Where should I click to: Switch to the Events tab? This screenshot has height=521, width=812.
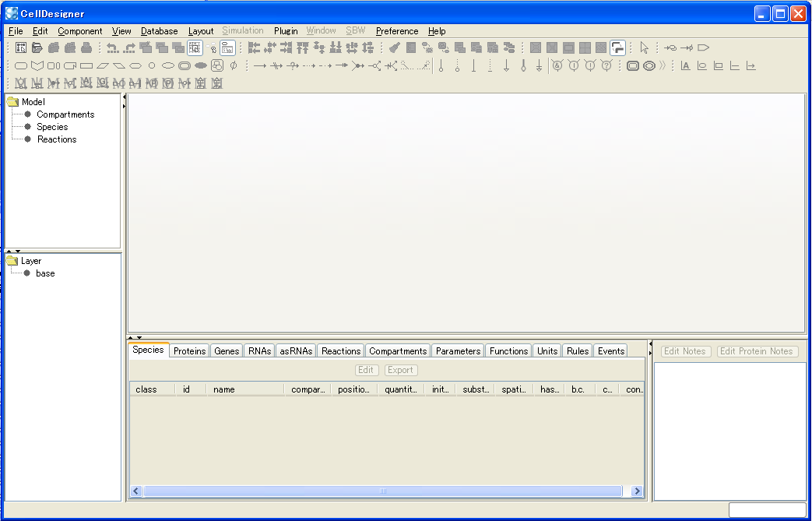click(x=611, y=351)
